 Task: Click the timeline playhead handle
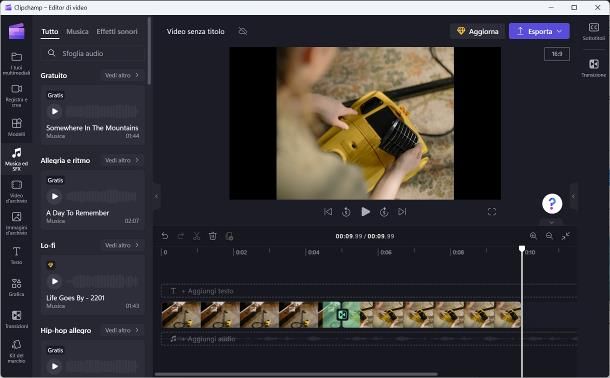(522, 248)
